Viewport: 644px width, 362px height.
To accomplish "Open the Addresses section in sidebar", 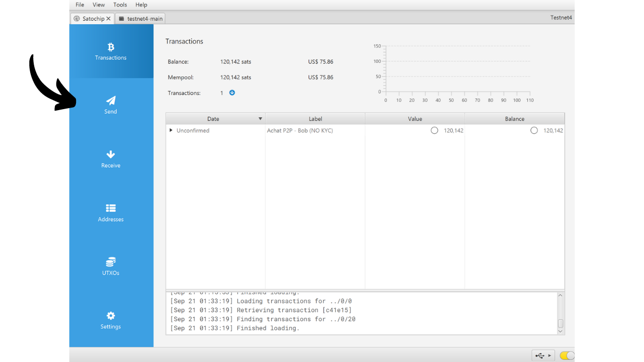I will click(x=111, y=213).
